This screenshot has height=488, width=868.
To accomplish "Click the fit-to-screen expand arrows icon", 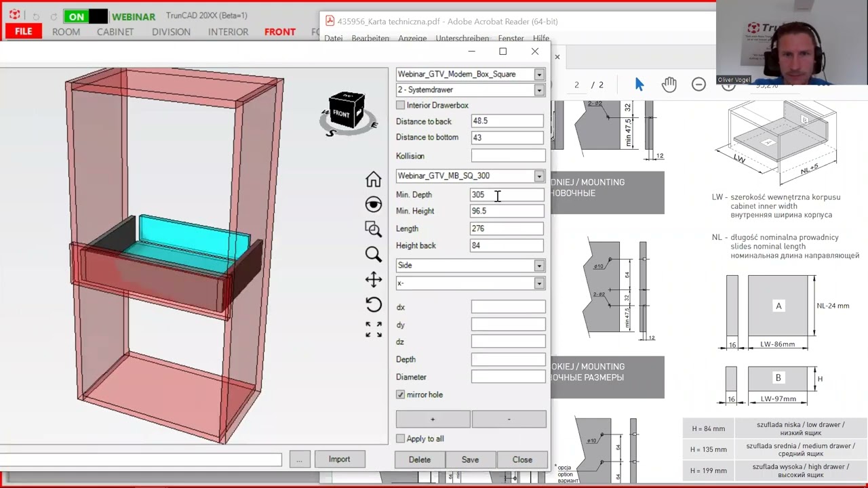I will 373,329.
